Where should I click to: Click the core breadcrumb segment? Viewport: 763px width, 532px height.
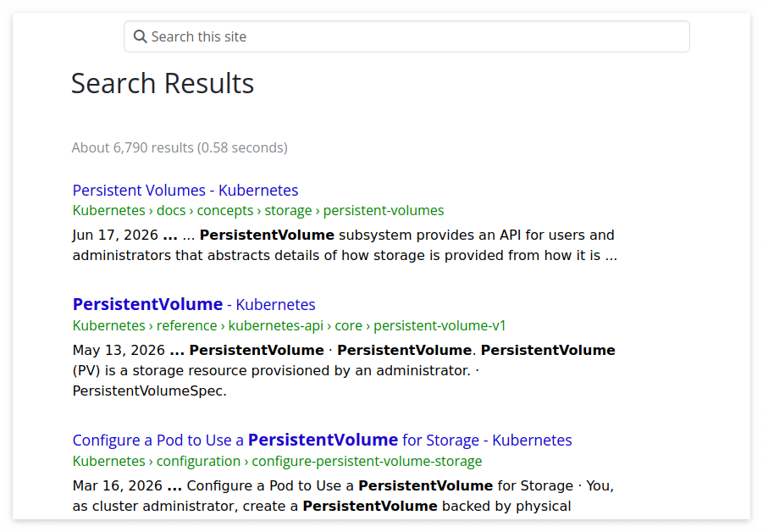click(348, 325)
